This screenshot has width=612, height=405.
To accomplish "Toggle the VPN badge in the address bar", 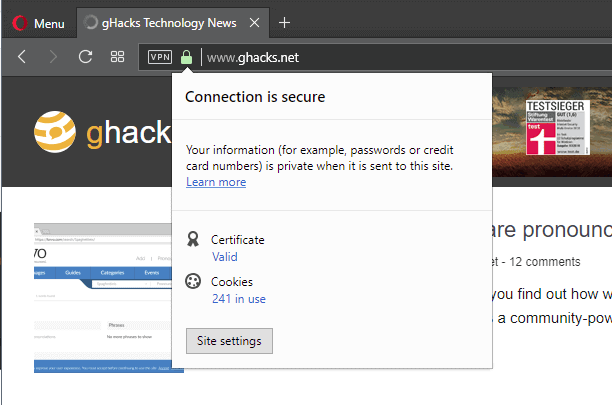I will pyautogui.click(x=160, y=57).
